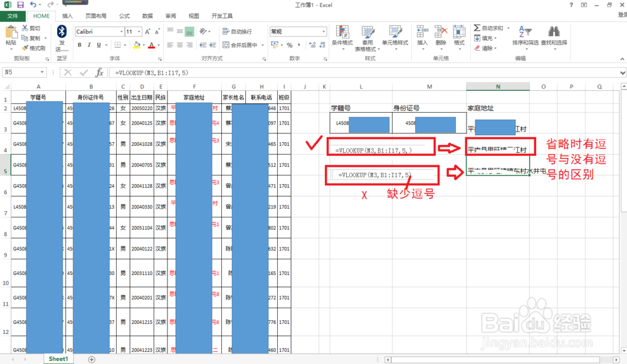Click the decrease indent icon
Viewport: 627px width, 364px height.
203,44
